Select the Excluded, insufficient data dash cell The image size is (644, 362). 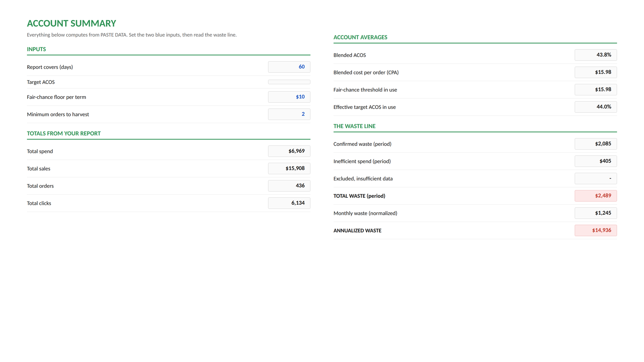click(x=595, y=178)
